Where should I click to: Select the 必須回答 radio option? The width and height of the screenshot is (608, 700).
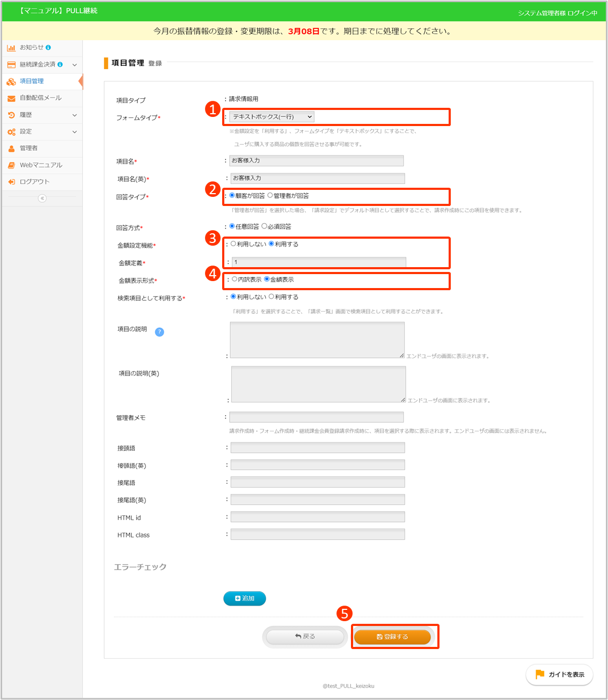264,226
